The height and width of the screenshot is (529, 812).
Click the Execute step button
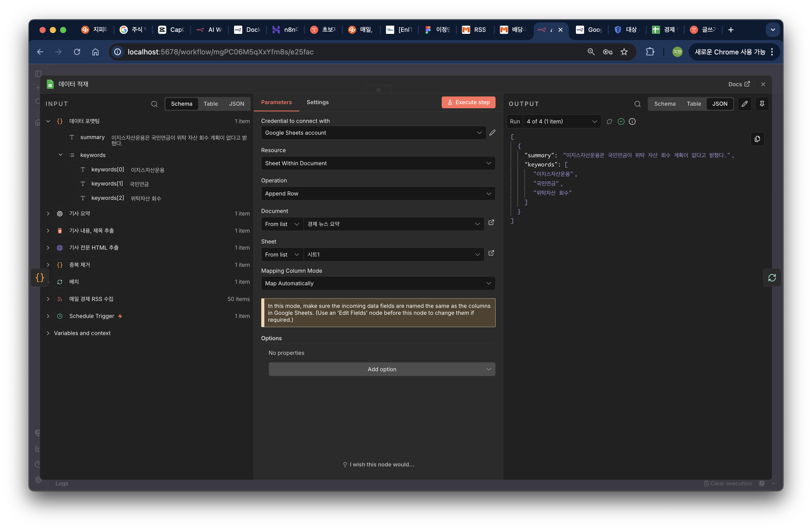coord(468,102)
